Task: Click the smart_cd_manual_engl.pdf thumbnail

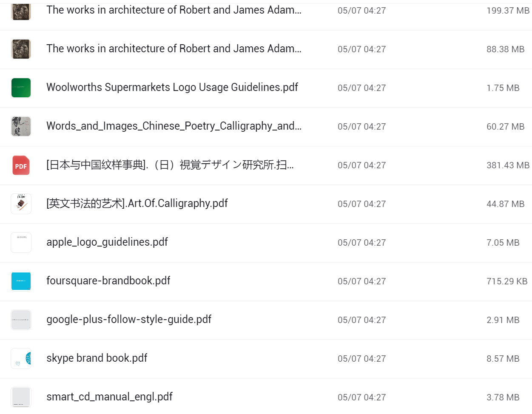Action: 21,397
